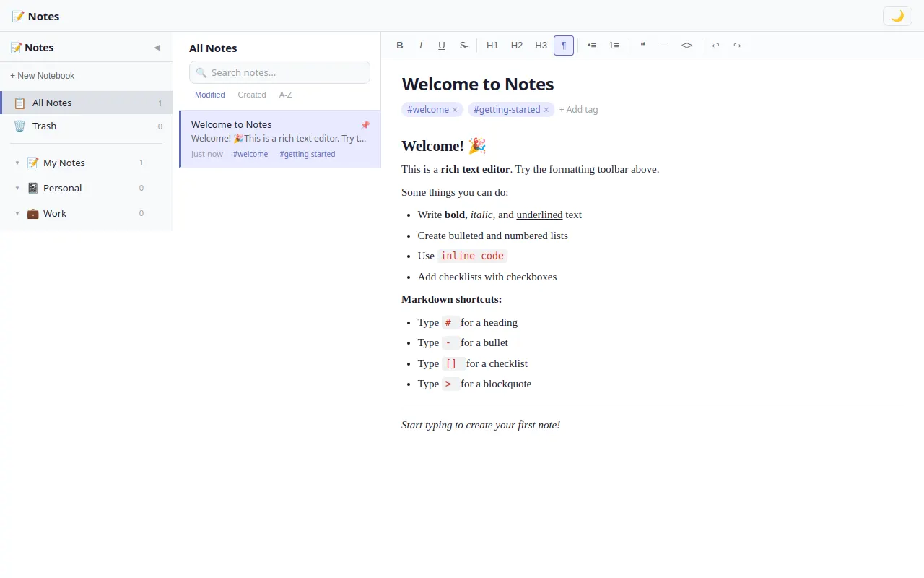Image resolution: width=924 pixels, height=578 pixels.
Task: Set block to Heading 1 (H1)
Action: click(492, 46)
